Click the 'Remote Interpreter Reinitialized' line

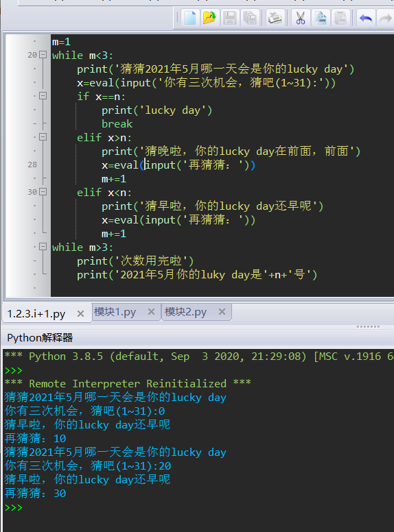pos(128,383)
